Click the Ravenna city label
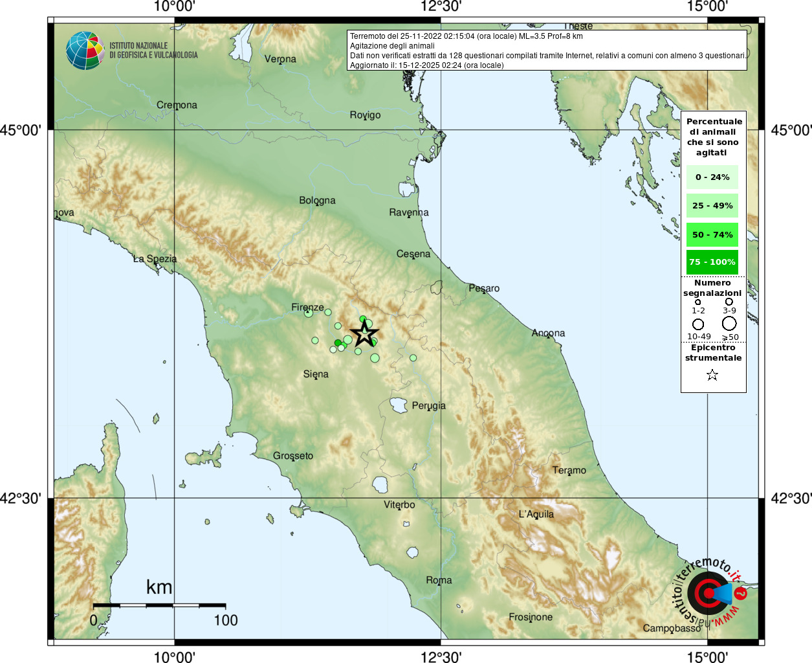 409,212
